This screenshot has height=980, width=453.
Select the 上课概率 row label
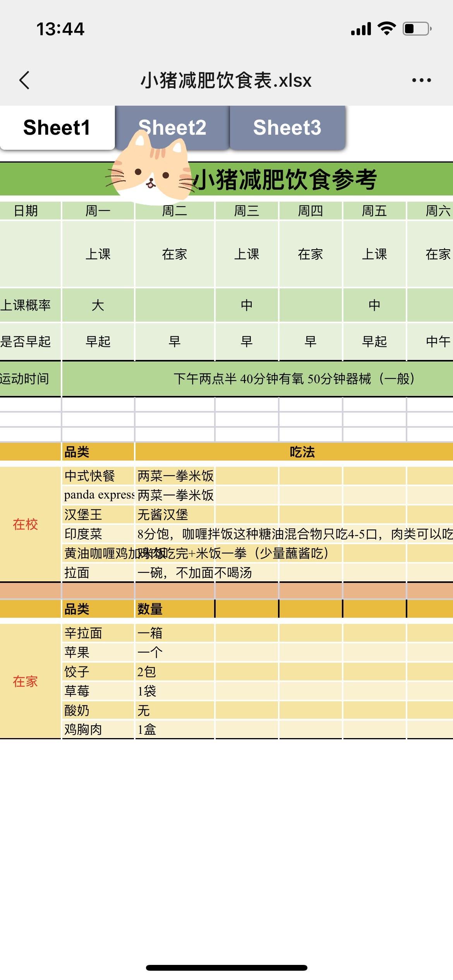pyautogui.click(x=30, y=305)
